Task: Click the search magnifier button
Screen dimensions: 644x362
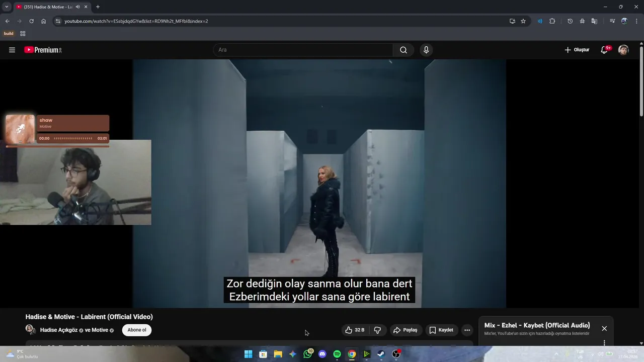Action: (404, 50)
